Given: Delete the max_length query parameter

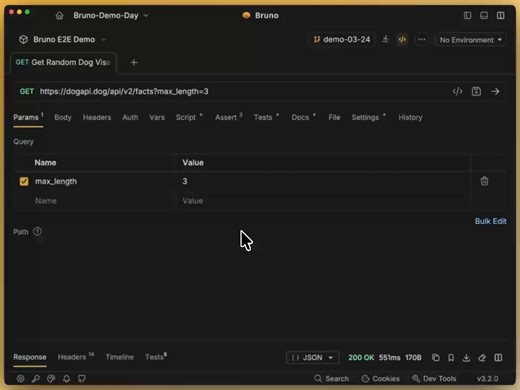Looking at the screenshot, I should [484, 181].
